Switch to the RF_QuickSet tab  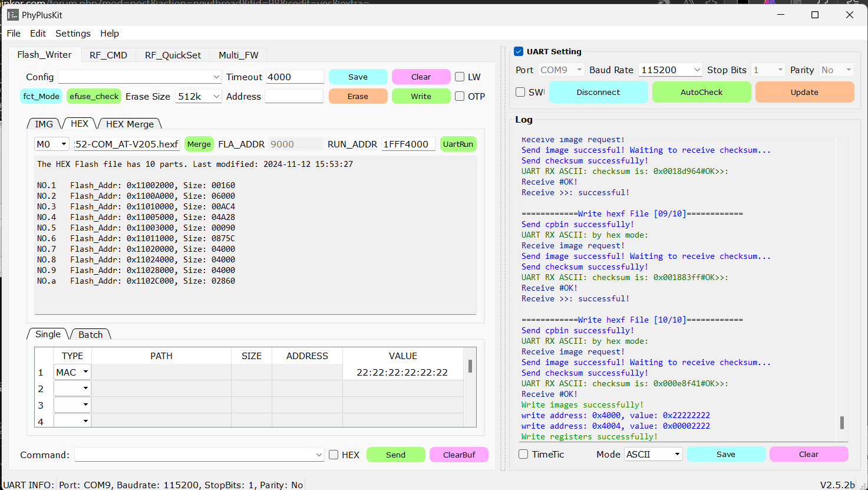173,55
